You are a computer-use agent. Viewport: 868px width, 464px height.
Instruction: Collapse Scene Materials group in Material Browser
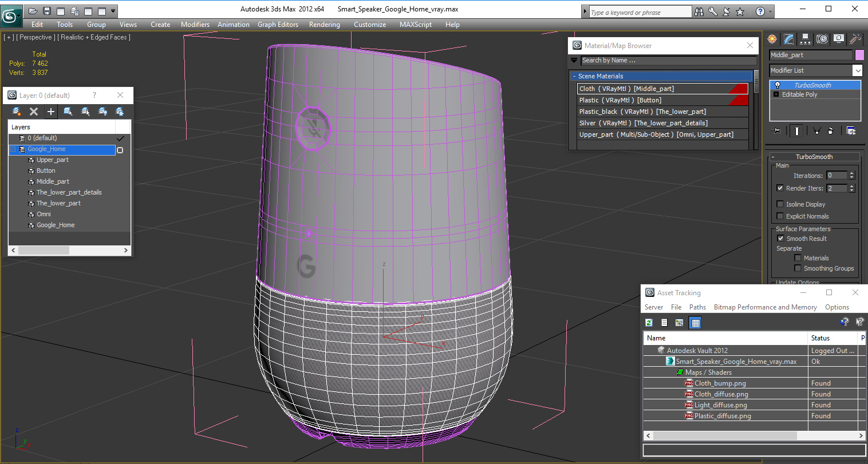click(574, 76)
